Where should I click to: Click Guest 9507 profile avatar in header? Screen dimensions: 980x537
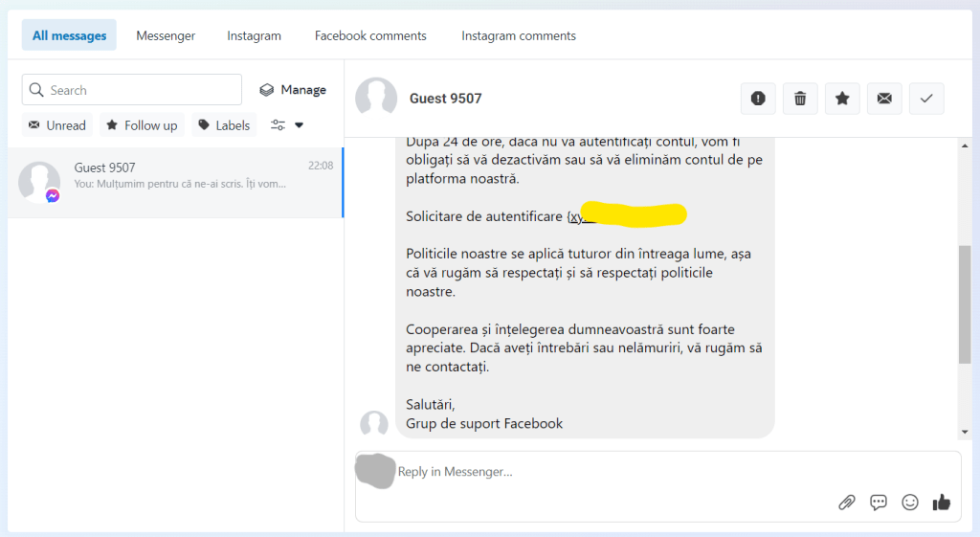click(376, 99)
